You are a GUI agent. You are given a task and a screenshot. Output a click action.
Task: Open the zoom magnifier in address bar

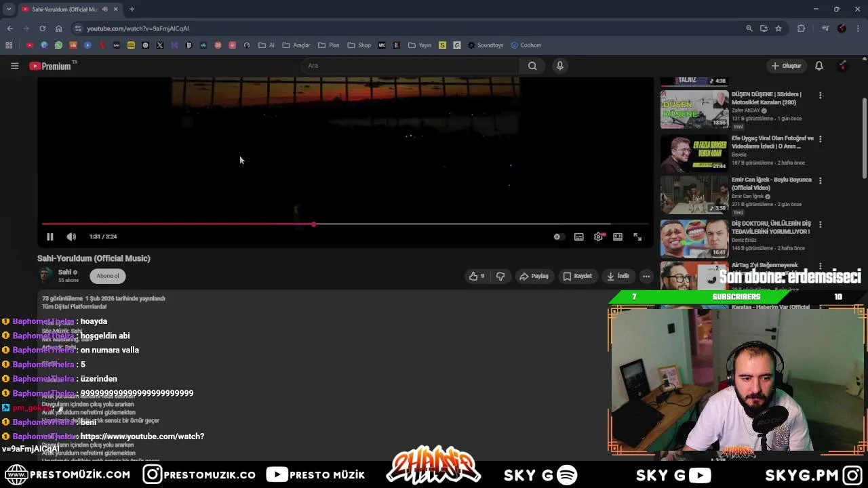point(749,28)
